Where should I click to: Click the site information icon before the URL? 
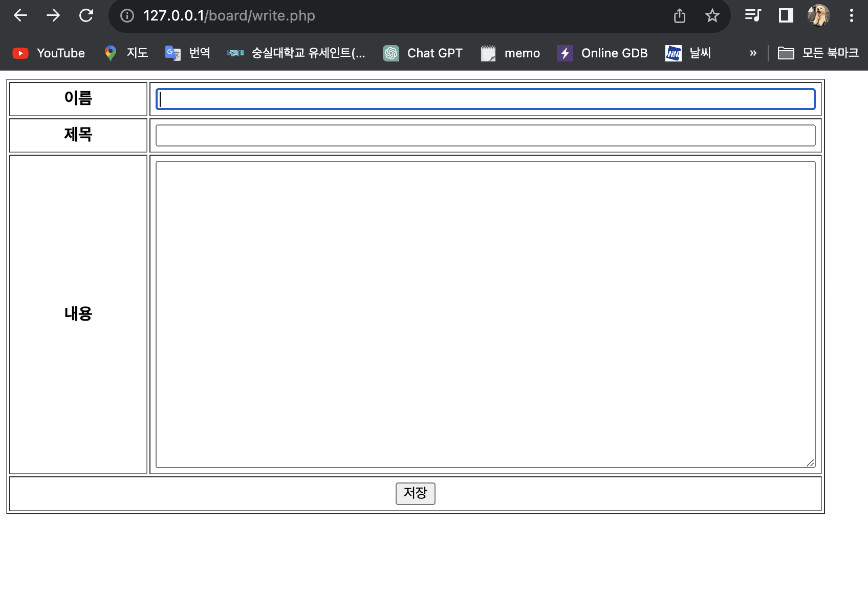(126, 15)
